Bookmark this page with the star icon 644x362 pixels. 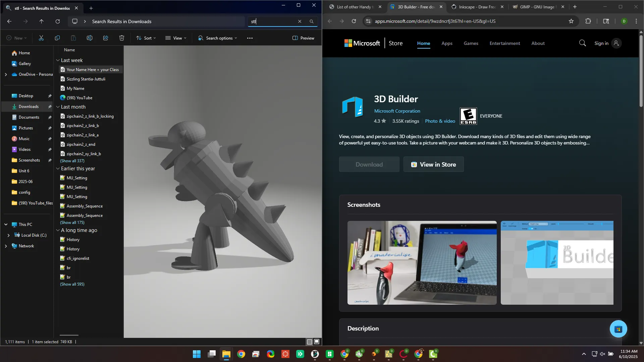tap(571, 21)
